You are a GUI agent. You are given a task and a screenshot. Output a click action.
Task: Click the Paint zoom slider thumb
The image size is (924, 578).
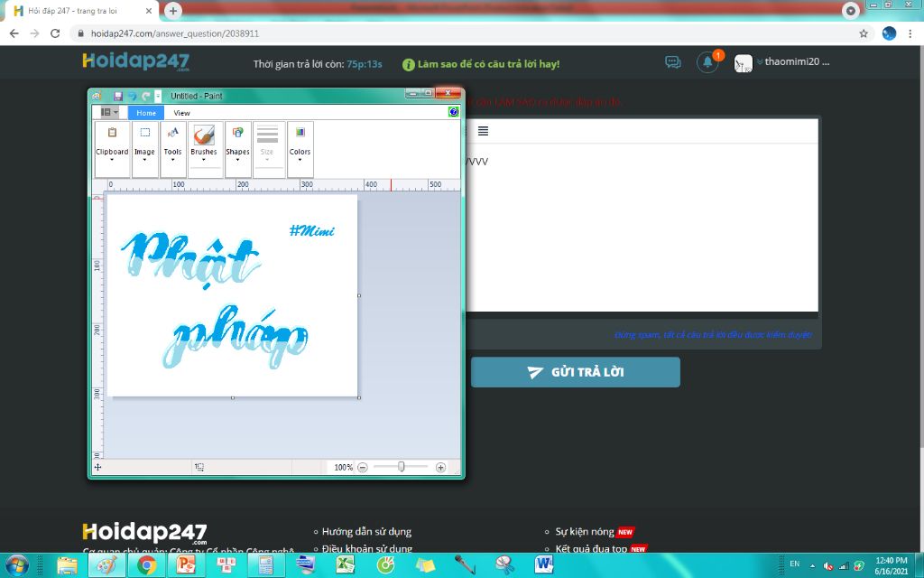402,467
